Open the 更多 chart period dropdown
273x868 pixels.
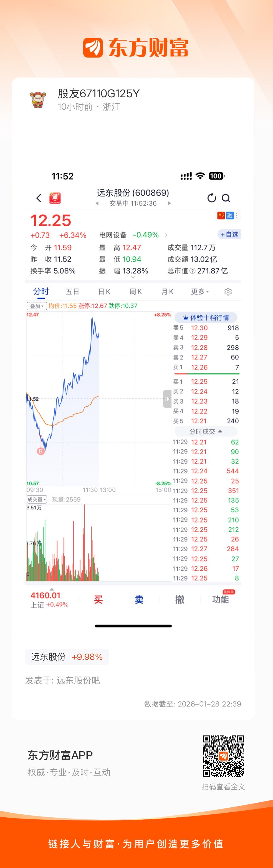[x=200, y=292]
